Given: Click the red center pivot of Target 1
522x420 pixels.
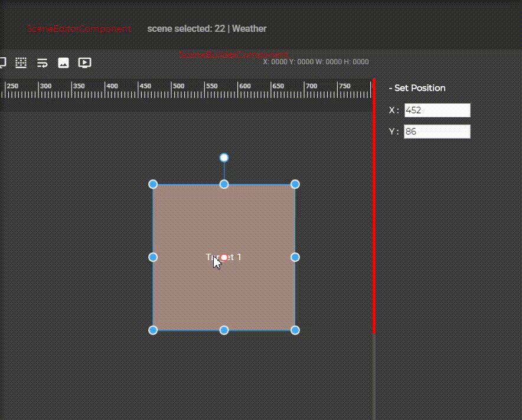Looking at the screenshot, I should (x=224, y=257).
